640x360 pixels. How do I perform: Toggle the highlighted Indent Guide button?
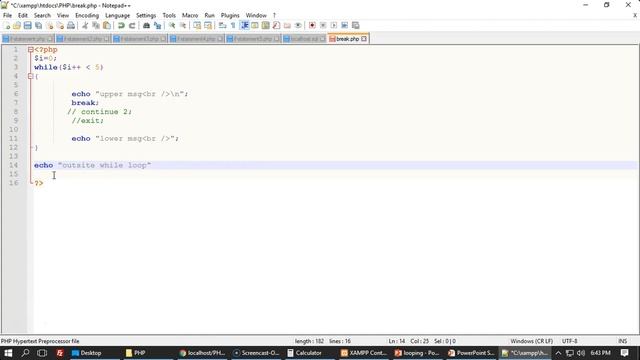pyautogui.click(x=244, y=25)
